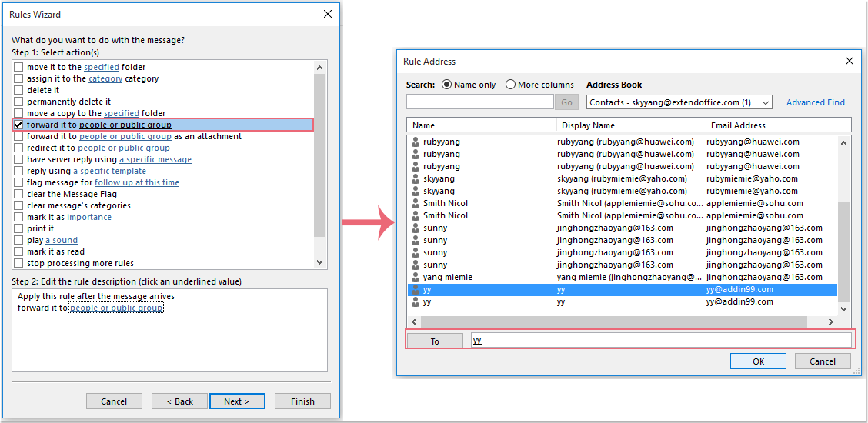Click right arrow on horizontal scrollbar of contacts
This screenshot has width=868, height=423.
tap(830, 321)
